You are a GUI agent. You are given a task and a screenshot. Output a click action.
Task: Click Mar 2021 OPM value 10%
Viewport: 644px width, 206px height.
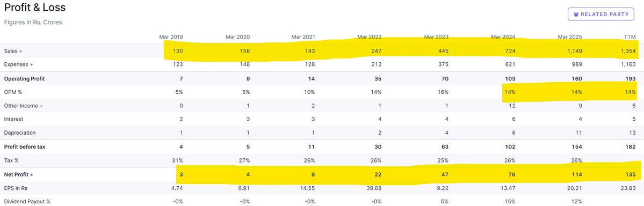click(310, 92)
